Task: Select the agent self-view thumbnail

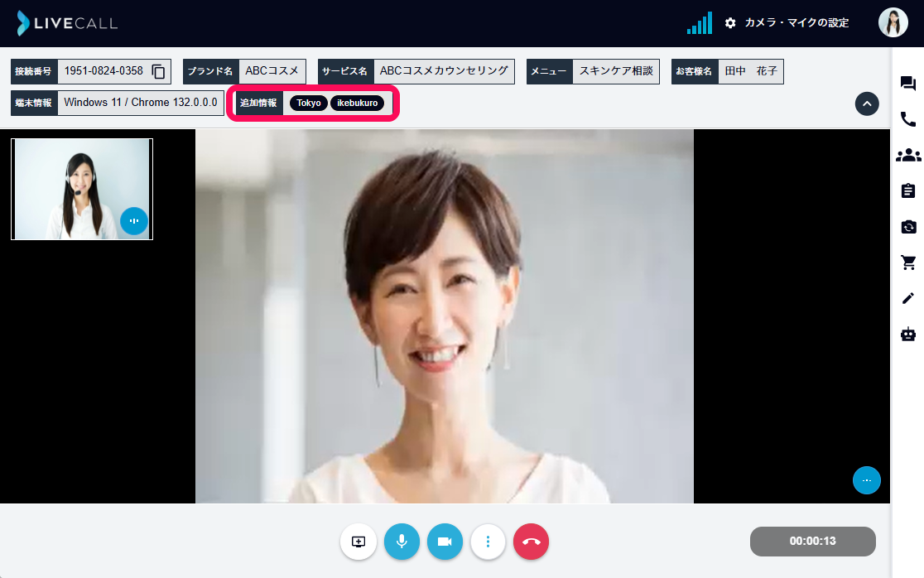Action: [x=82, y=189]
